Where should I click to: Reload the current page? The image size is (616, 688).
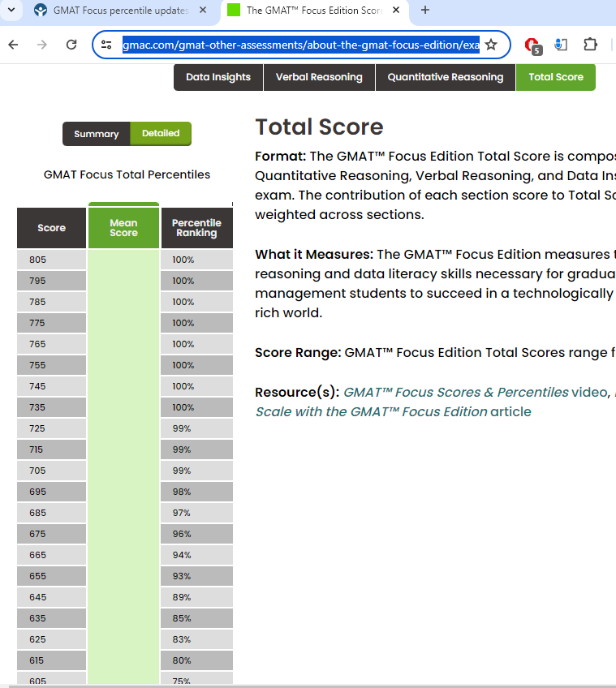coord(71,45)
